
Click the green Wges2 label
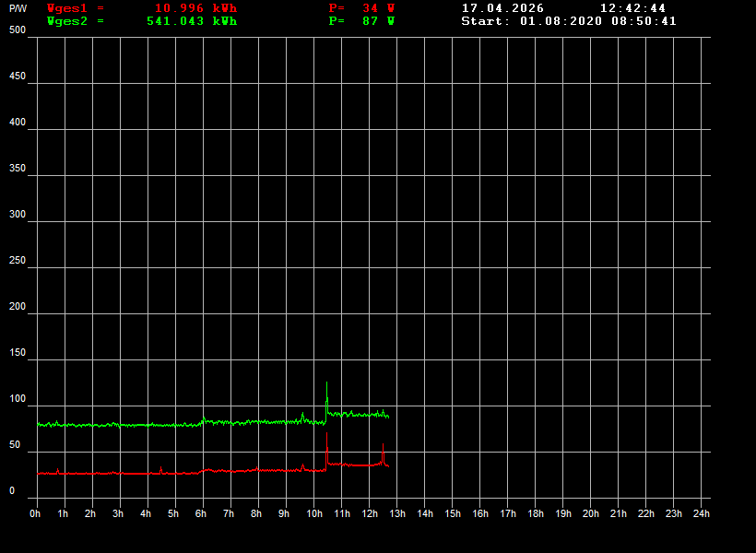pos(67,21)
